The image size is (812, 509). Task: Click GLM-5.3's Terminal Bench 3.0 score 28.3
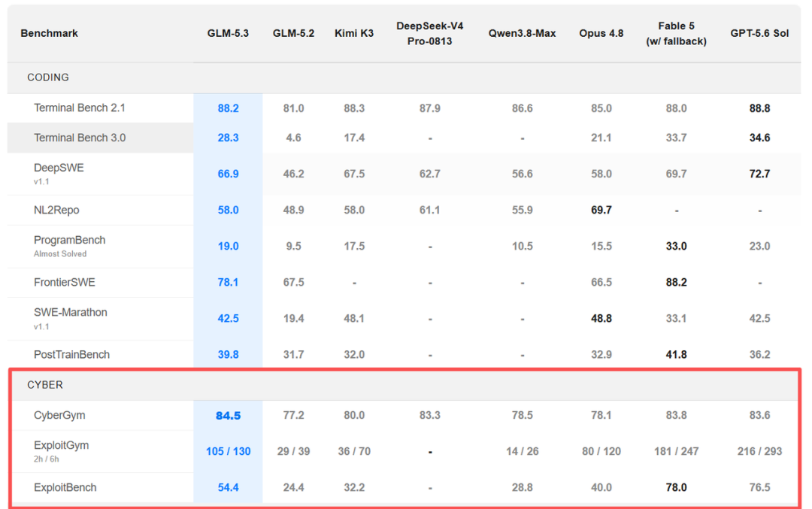pyautogui.click(x=228, y=138)
